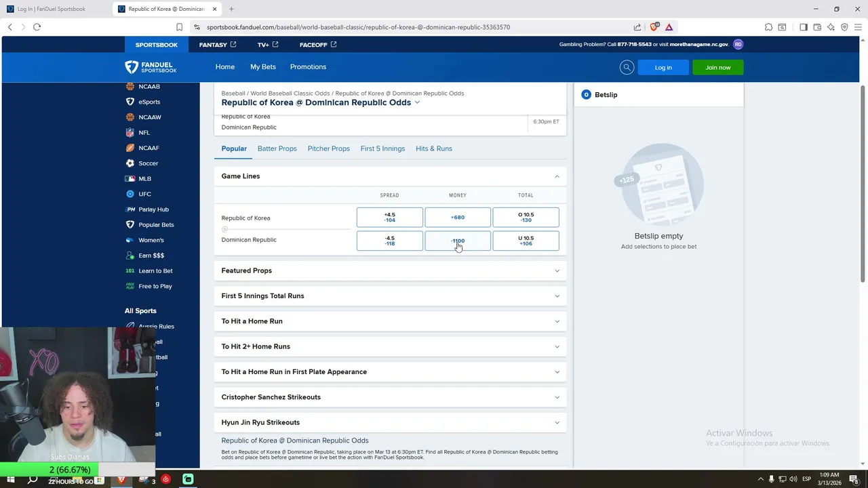
Task: Select Republic of Korea +680 moneyline
Action: [x=458, y=218]
